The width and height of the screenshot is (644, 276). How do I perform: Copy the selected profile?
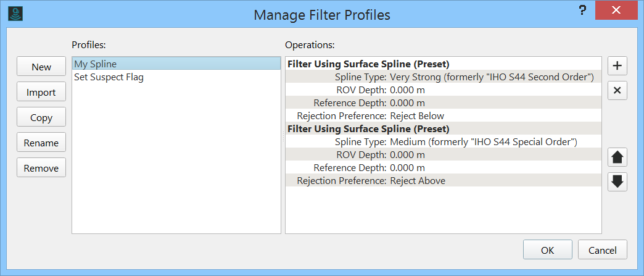(x=41, y=117)
